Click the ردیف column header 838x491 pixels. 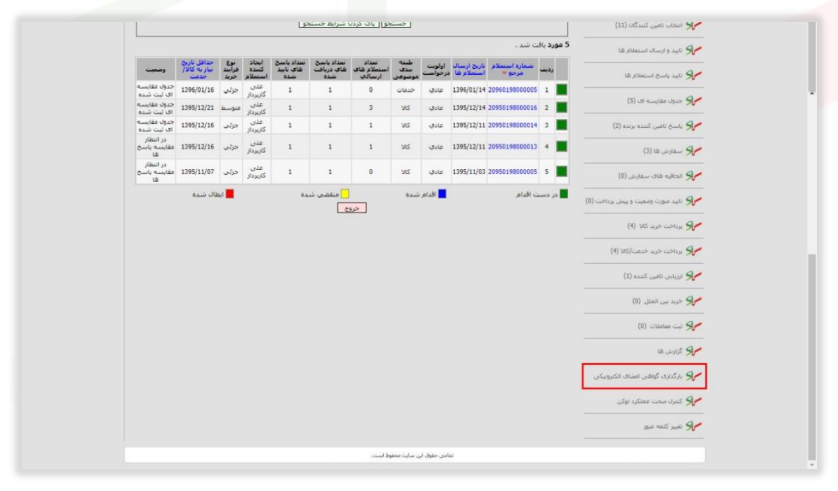(x=547, y=69)
